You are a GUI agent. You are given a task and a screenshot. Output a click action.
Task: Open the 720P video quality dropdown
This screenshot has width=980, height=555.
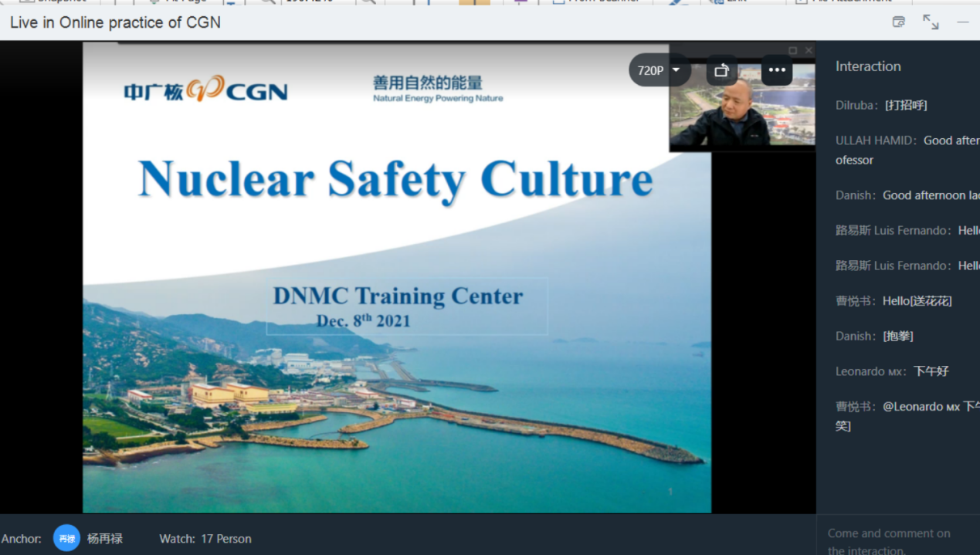(x=659, y=70)
